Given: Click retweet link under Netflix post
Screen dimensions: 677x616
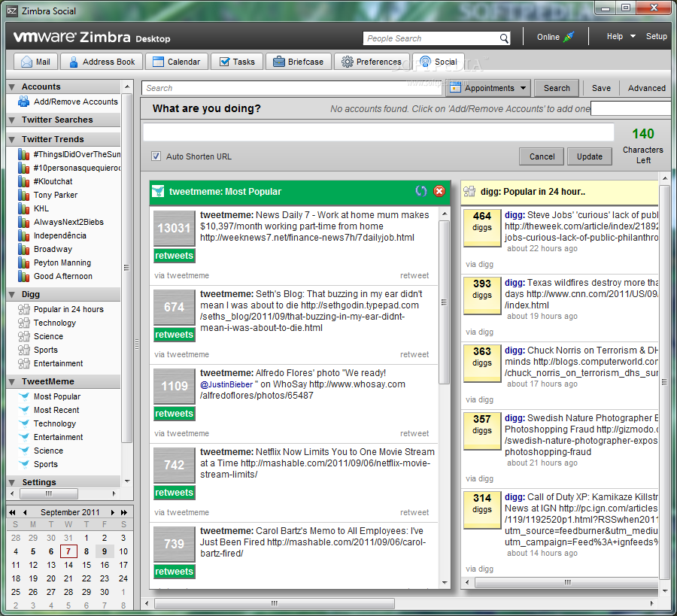Looking at the screenshot, I should tap(414, 512).
